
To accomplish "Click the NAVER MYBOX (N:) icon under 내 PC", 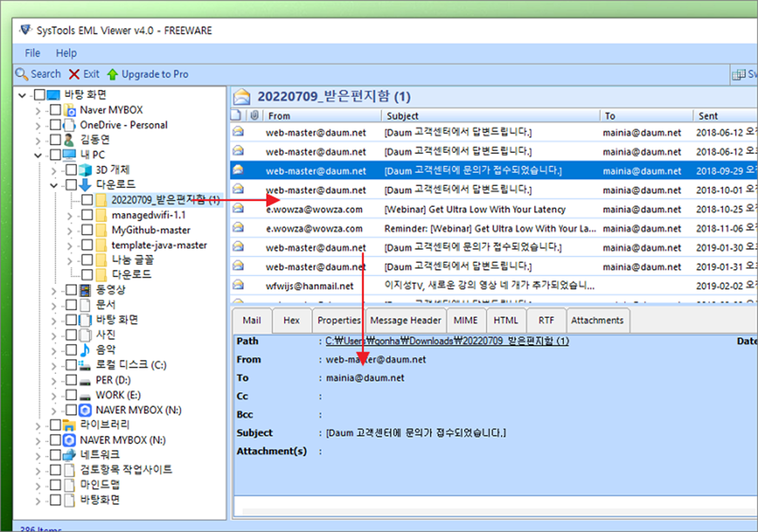I will coord(86,410).
